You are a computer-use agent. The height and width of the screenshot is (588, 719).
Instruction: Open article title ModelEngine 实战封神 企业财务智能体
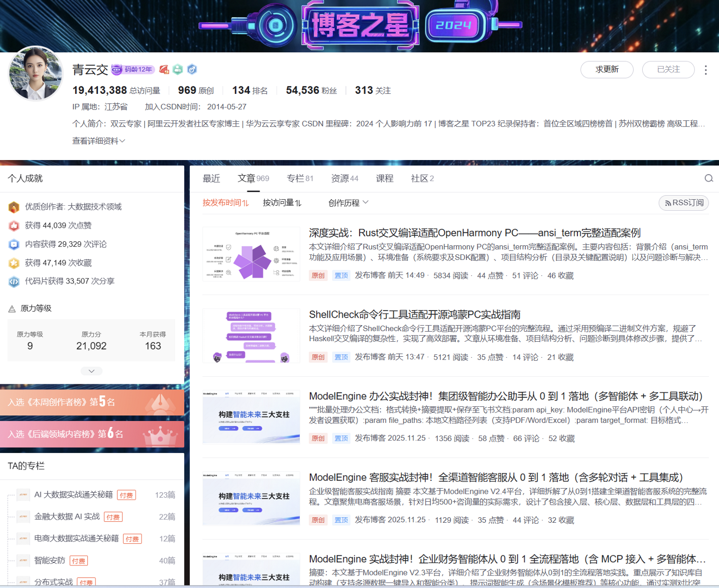tap(508, 559)
